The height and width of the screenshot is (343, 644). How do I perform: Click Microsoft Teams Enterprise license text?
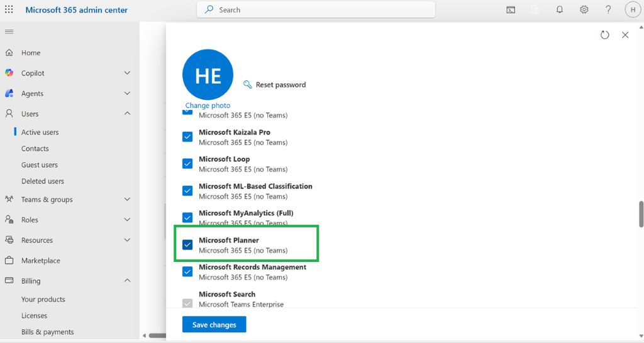(241, 305)
